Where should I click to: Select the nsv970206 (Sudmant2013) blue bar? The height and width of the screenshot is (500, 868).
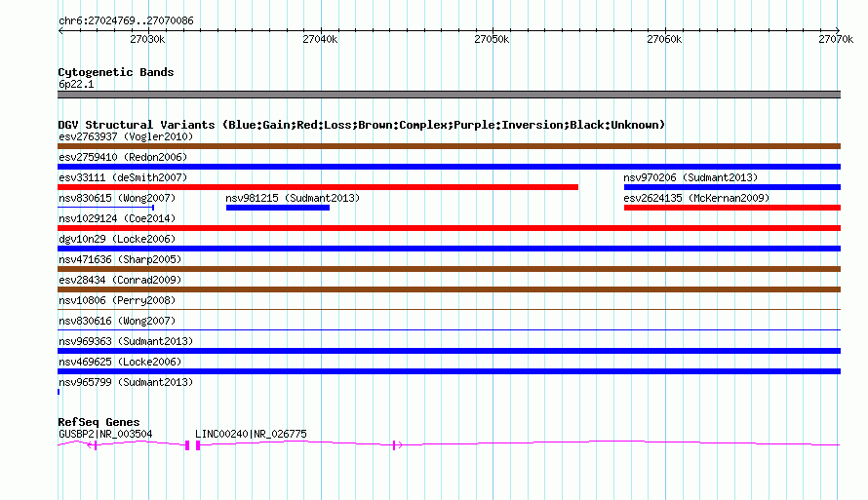point(732,187)
